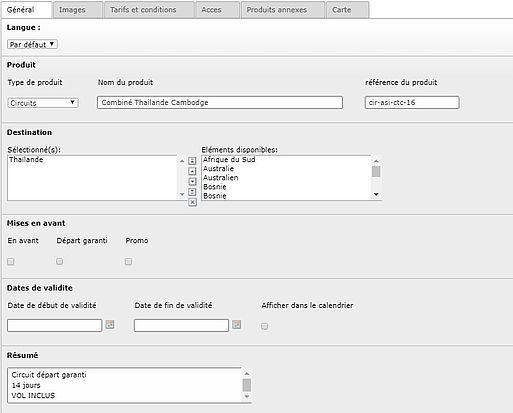Remove selected destination with X icon
The image size is (513, 413).
(192, 202)
